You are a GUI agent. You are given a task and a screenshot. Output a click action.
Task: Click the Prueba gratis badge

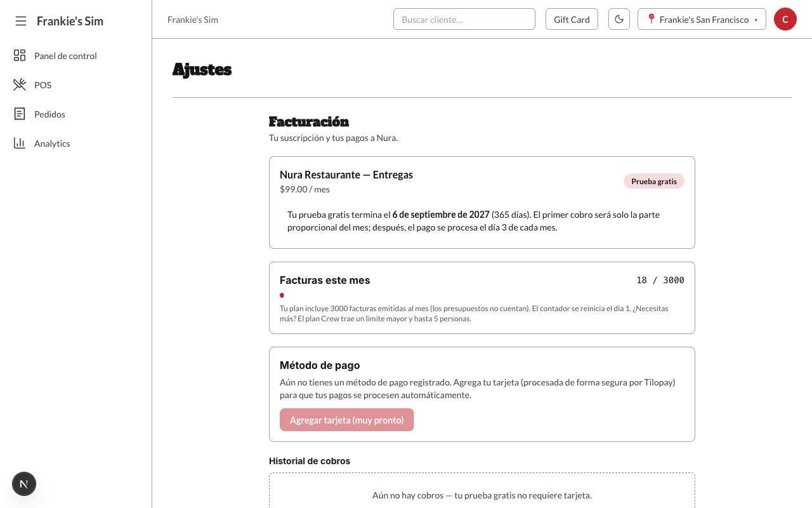click(654, 181)
